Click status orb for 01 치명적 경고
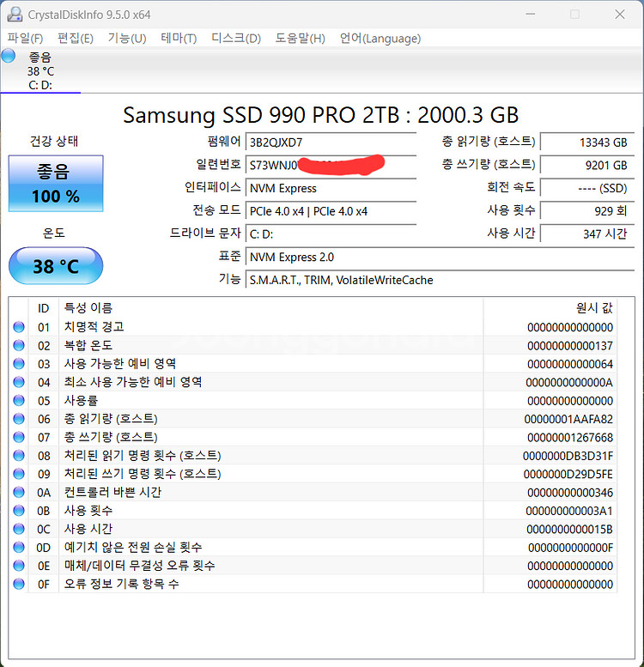The image size is (644, 667). pos(19,327)
